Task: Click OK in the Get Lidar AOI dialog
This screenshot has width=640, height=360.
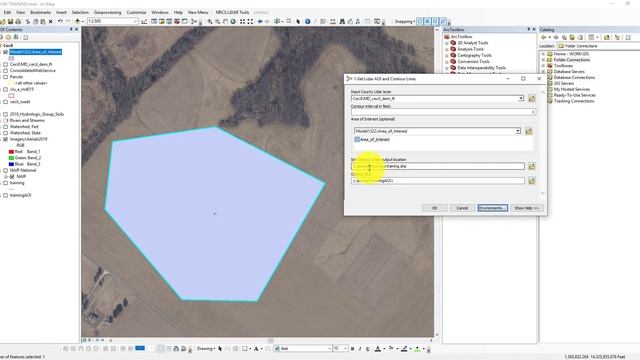Action: point(434,208)
